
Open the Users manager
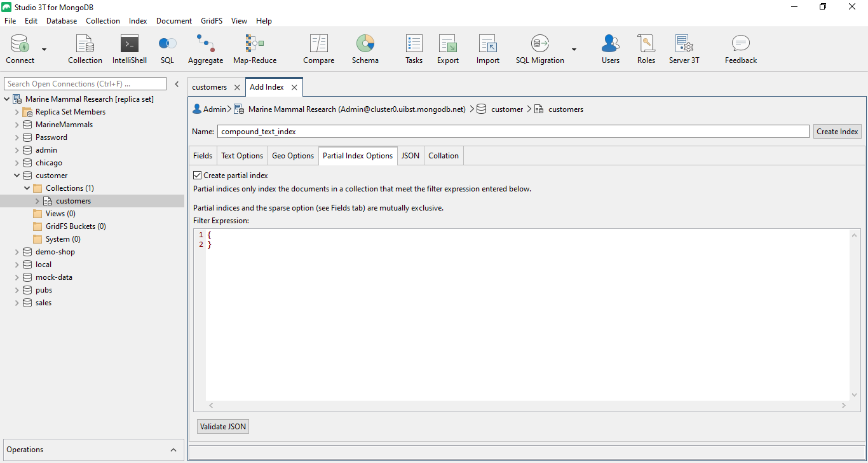pyautogui.click(x=610, y=49)
